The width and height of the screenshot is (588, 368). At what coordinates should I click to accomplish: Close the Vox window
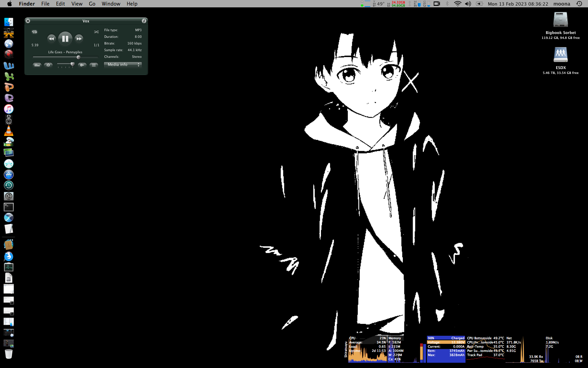[28, 21]
